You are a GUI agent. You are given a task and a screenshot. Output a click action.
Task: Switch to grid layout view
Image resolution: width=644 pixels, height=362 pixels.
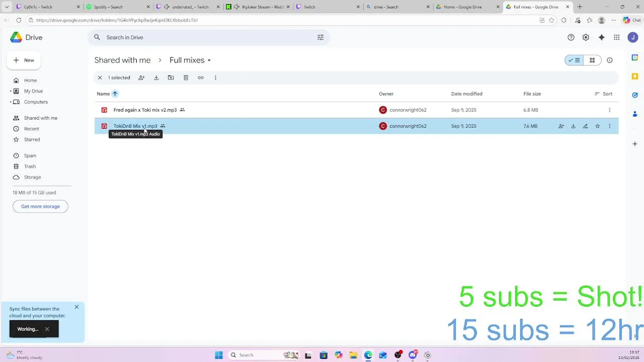pos(592,60)
